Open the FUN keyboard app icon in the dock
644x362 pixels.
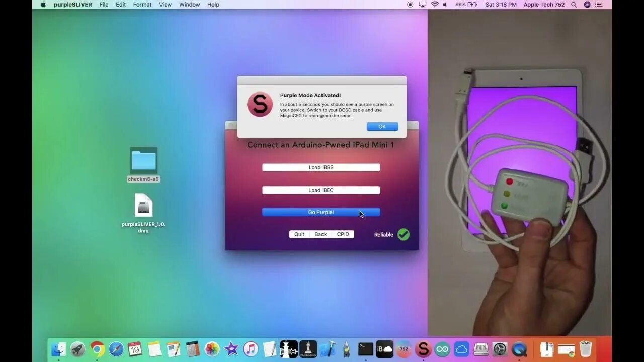[481, 348]
